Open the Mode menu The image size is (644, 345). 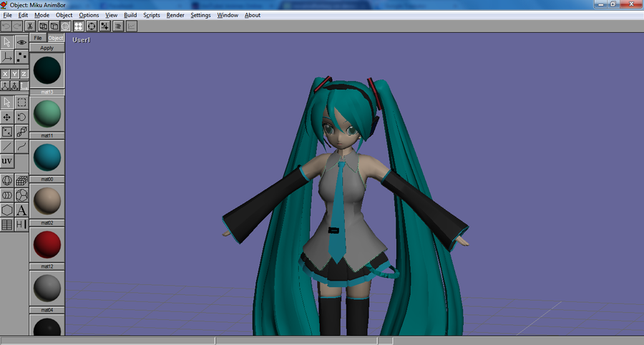[42, 15]
